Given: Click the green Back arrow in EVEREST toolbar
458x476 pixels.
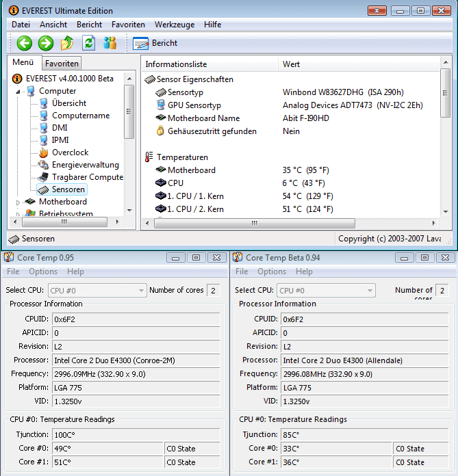Looking at the screenshot, I should [25, 43].
